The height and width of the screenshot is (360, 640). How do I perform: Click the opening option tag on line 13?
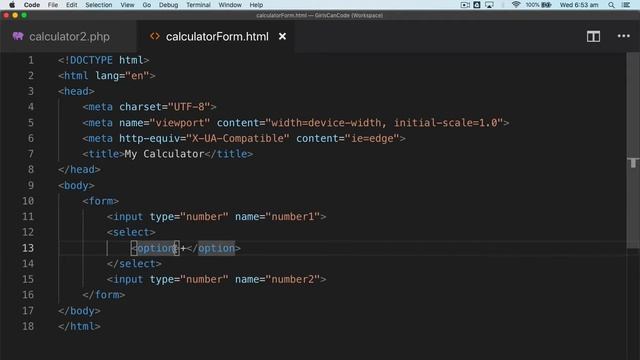(155, 248)
